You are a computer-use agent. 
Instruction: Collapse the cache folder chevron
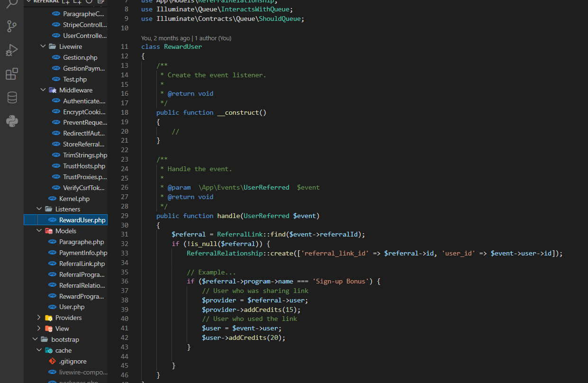pyautogui.click(x=39, y=350)
